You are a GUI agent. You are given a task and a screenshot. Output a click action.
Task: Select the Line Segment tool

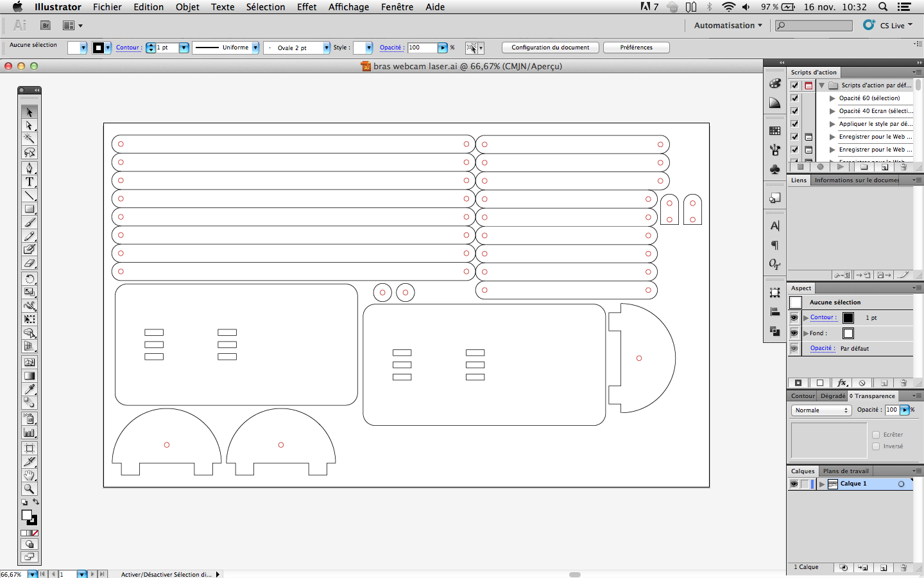pyautogui.click(x=30, y=195)
